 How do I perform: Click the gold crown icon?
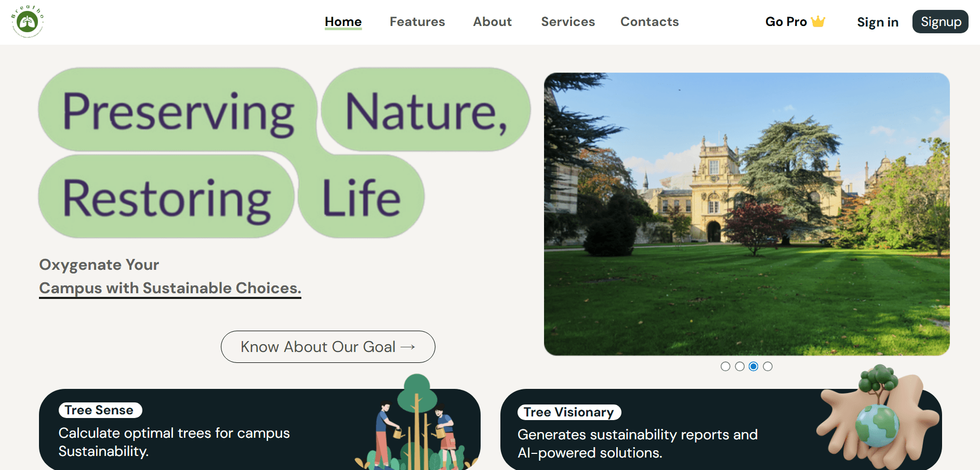818,21
